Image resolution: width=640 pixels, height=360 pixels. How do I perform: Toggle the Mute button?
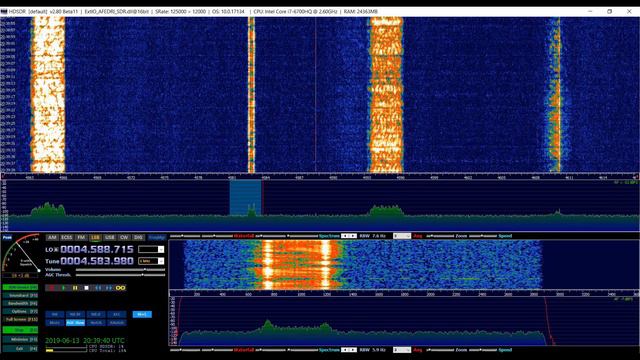coord(54,322)
